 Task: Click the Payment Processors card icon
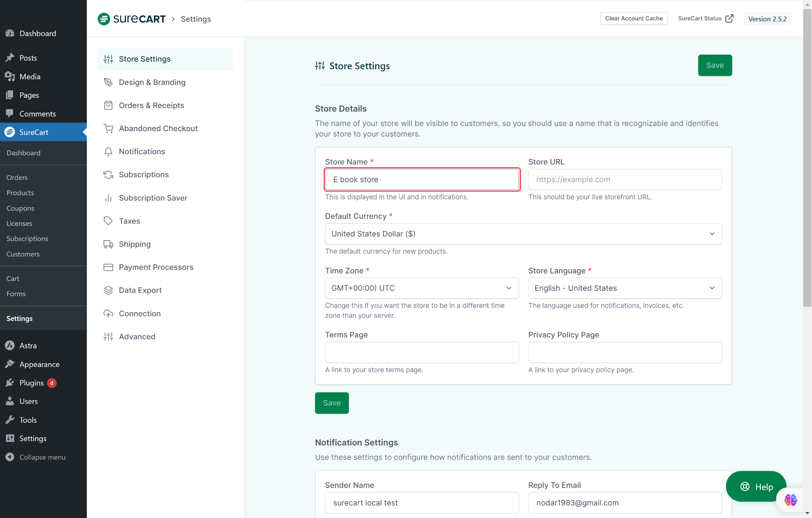(108, 268)
